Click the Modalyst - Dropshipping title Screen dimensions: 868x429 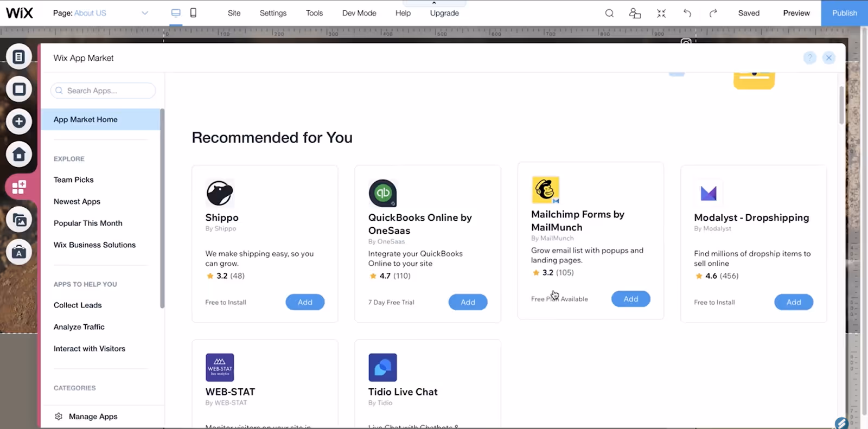click(x=751, y=217)
